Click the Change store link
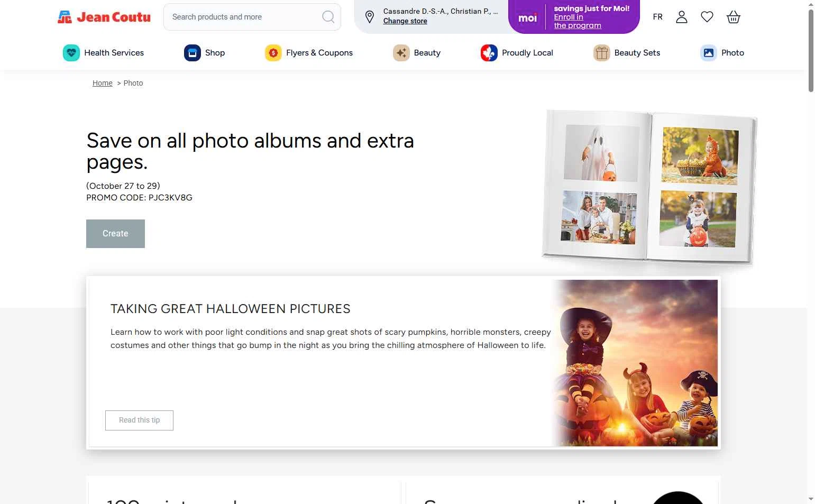 [x=405, y=21]
